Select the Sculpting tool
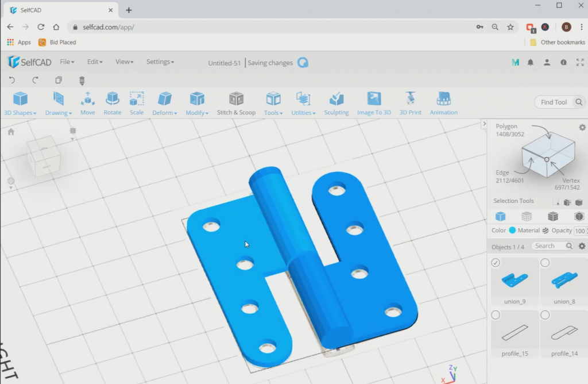This screenshot has width=588, height=384. point(336,103)
